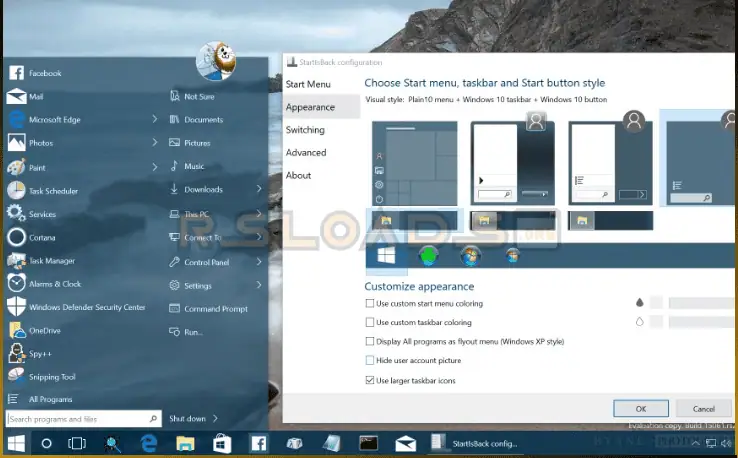This screenshot has width=738, height=458.
Task: Uncheck Use larger taskbar icons
Action: click(x=370, y=380)
